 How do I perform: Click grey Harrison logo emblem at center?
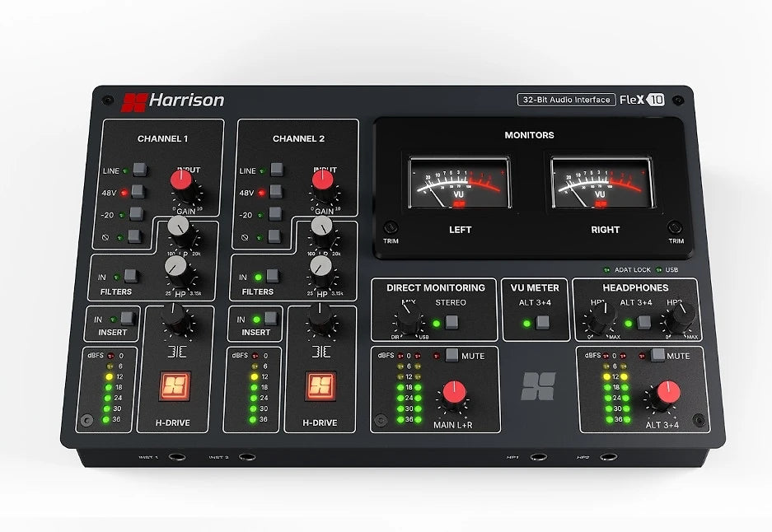pyautogui.click(x=538, y=386)
